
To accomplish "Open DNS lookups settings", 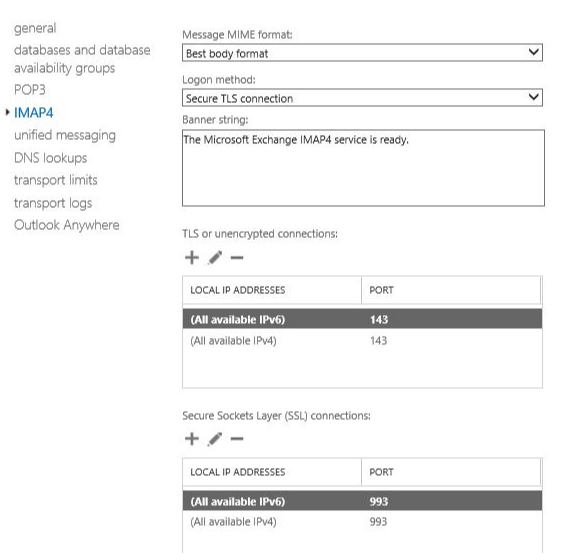I will 50,158.
